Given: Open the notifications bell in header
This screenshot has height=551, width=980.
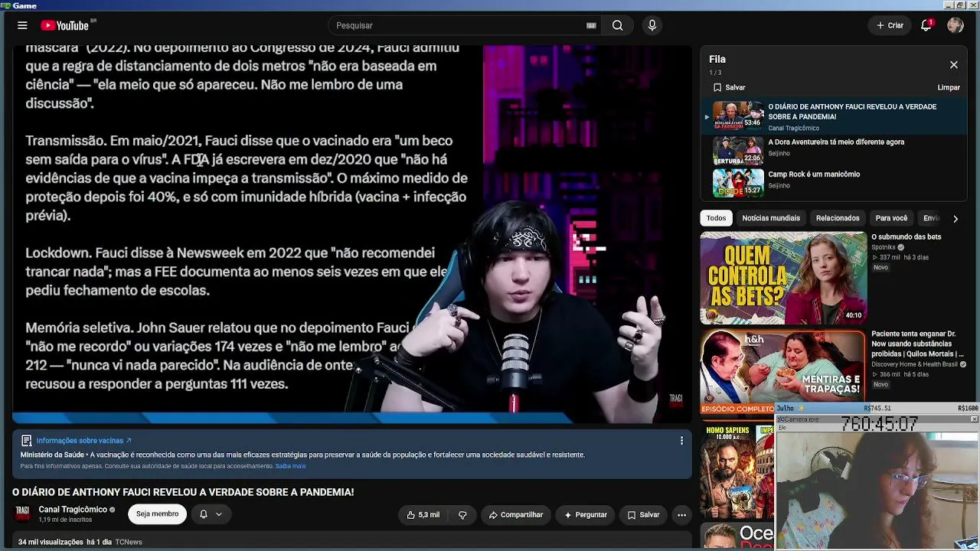Looking at the screenshot, I should pyautogui.click(x=926, y=25).
